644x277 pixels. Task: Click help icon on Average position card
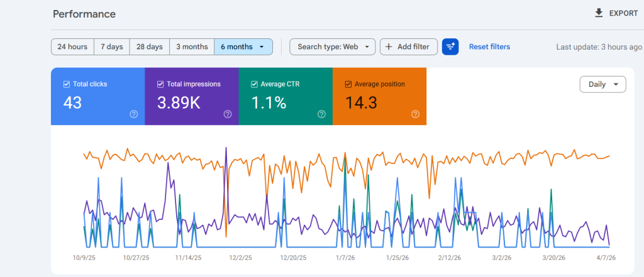pyautogui.click(x=415, y=114)
